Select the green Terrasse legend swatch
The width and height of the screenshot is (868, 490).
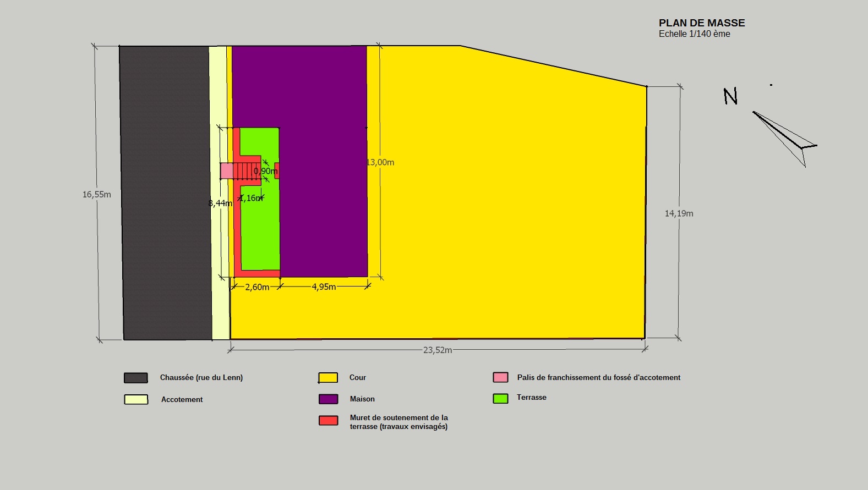click(500, 398)
